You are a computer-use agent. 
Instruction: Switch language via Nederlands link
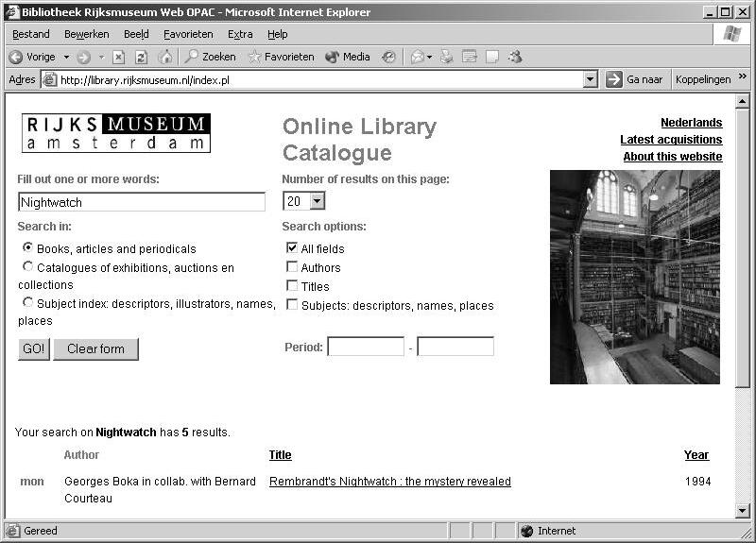pos(692,123)
